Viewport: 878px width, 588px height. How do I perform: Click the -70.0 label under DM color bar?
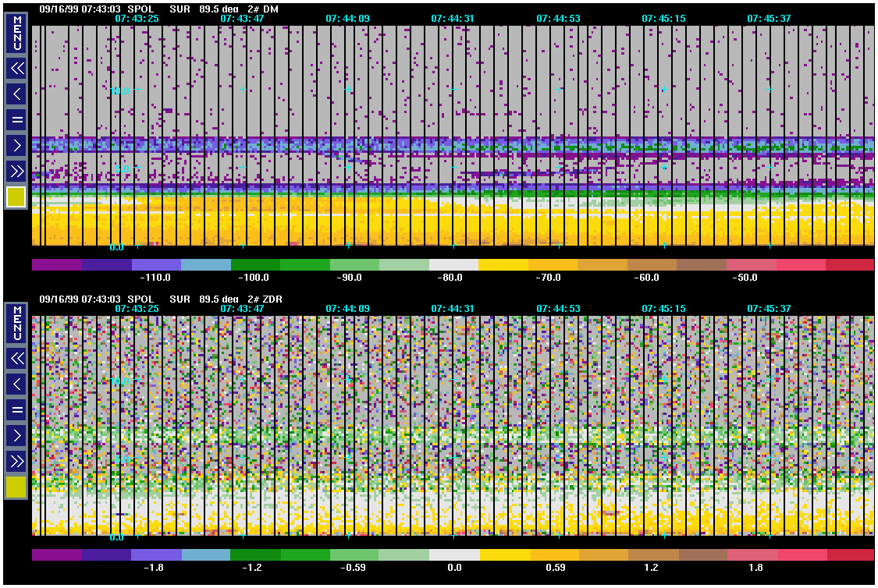tap(548, 278)
